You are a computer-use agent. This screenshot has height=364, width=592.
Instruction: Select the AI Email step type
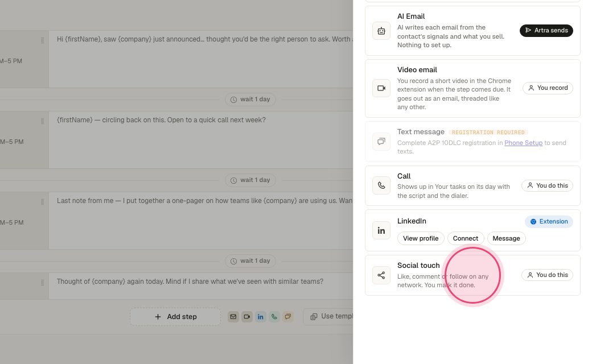point(472,31)
